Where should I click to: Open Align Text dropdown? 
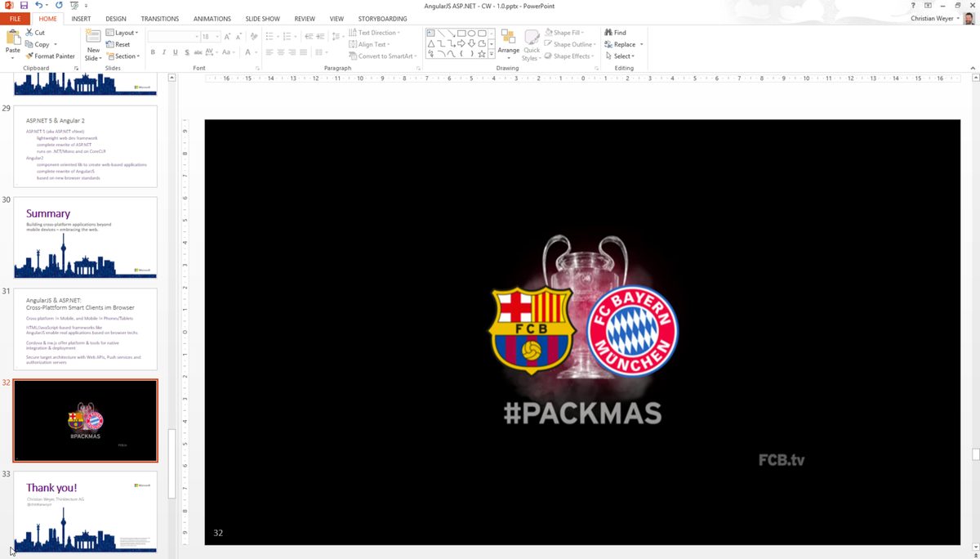(369, 44)
